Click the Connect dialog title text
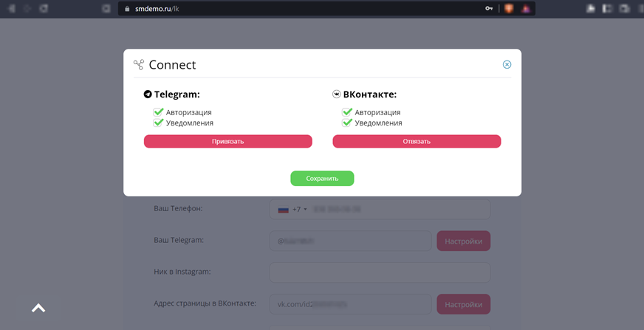The width and height of the screenshot is (644, 330). [173, 65]
